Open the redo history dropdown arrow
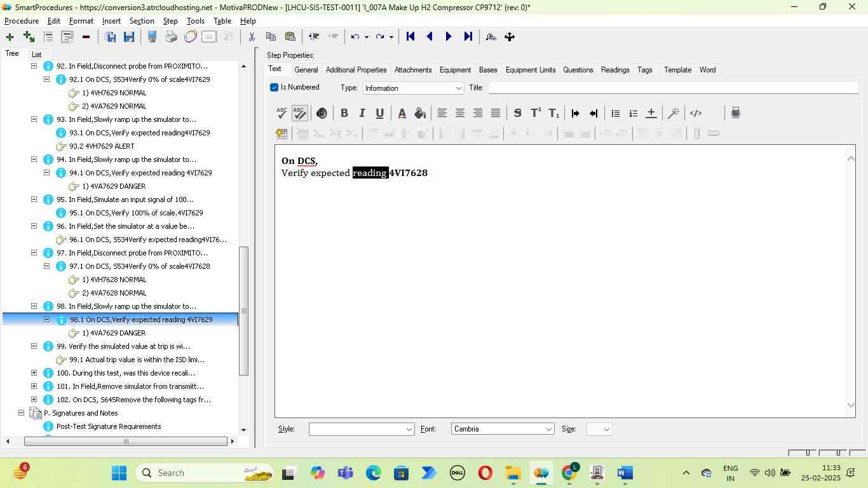Viewport: 868px width, 488px height. click(391, 37)
